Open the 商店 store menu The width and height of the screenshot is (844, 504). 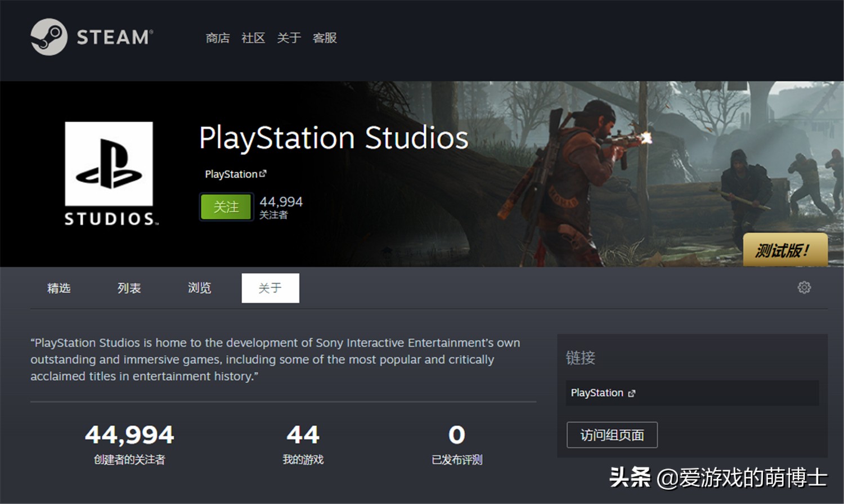tap(218, 38)
